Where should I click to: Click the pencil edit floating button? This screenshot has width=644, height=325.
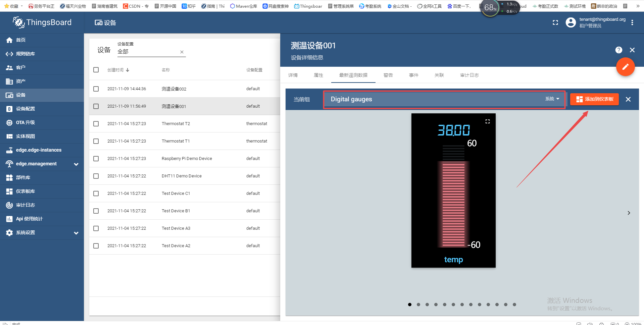tap(625, 67)
